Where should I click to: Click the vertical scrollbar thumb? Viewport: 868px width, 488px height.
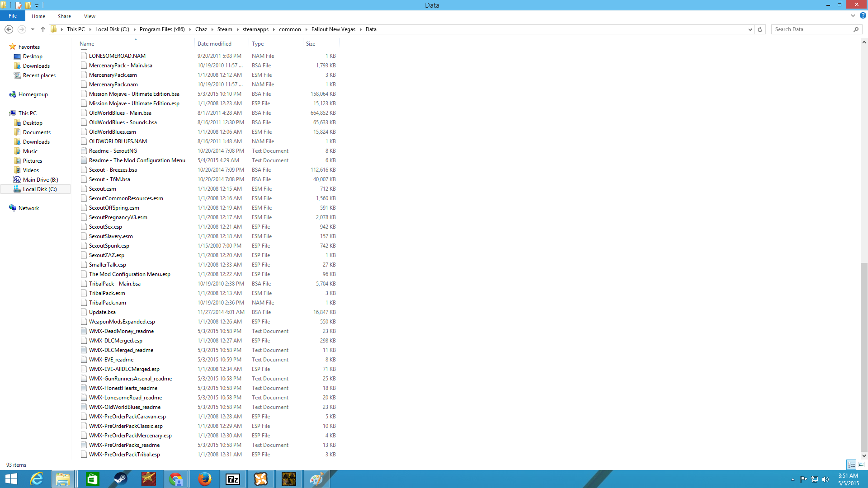(x=864, y=357)
